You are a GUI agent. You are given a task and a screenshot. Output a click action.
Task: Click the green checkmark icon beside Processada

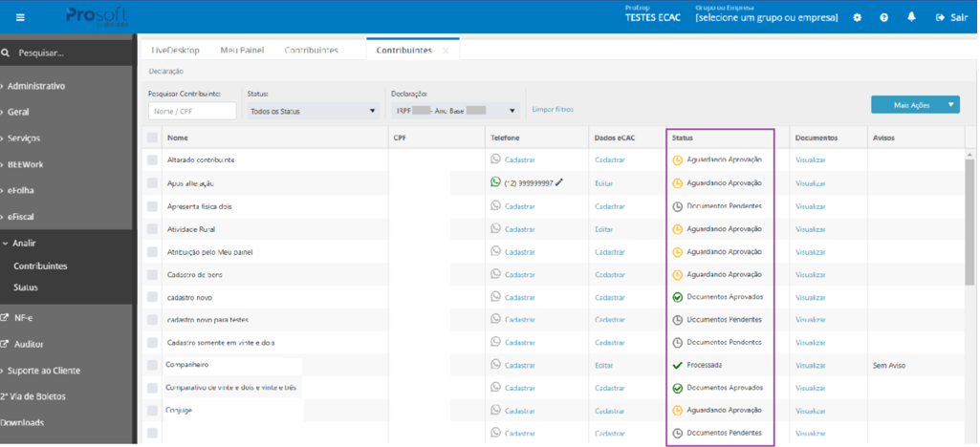(677, 365)
